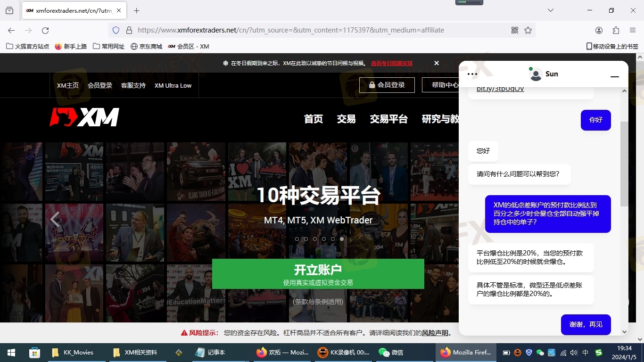644x362 pixels.
Task: Go to XM主页 in top bar
Action: [x=68, y=85]
